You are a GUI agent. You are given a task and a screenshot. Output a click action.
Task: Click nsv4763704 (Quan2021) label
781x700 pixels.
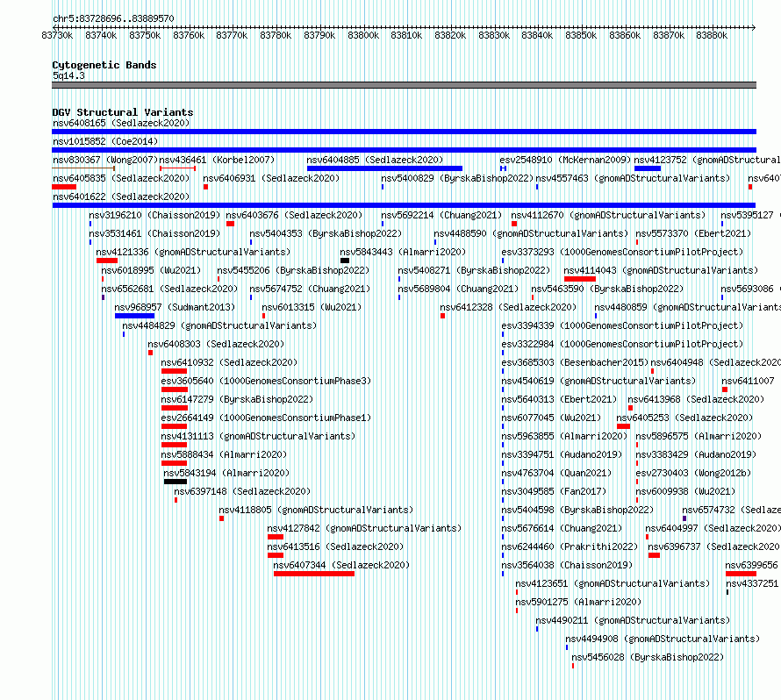coord(555,473)
